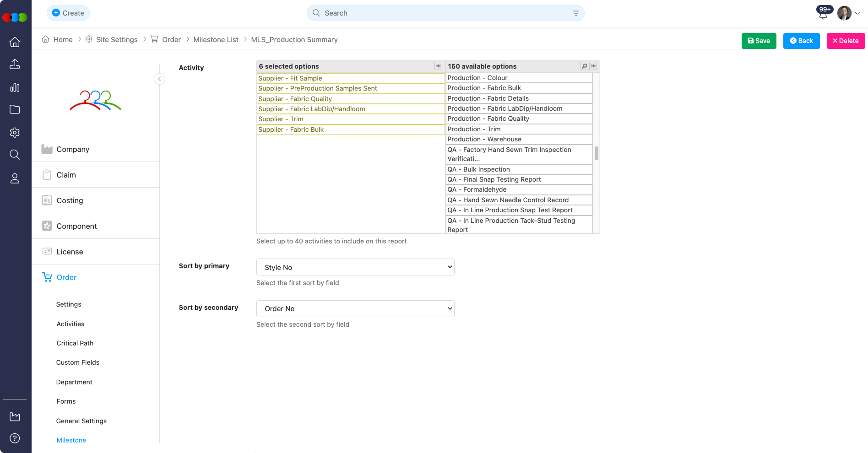868x453 pixels.
Task: Move all available options left with the arrow
Action: click(x=593, y=66)
